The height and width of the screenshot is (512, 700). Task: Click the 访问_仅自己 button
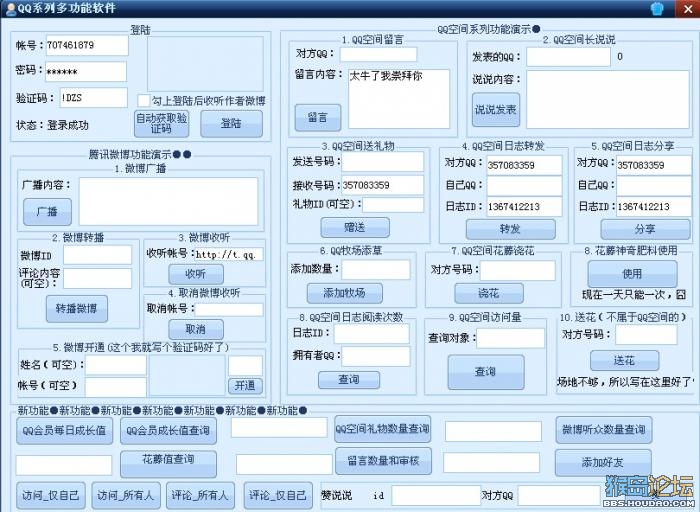pos(51,495)
